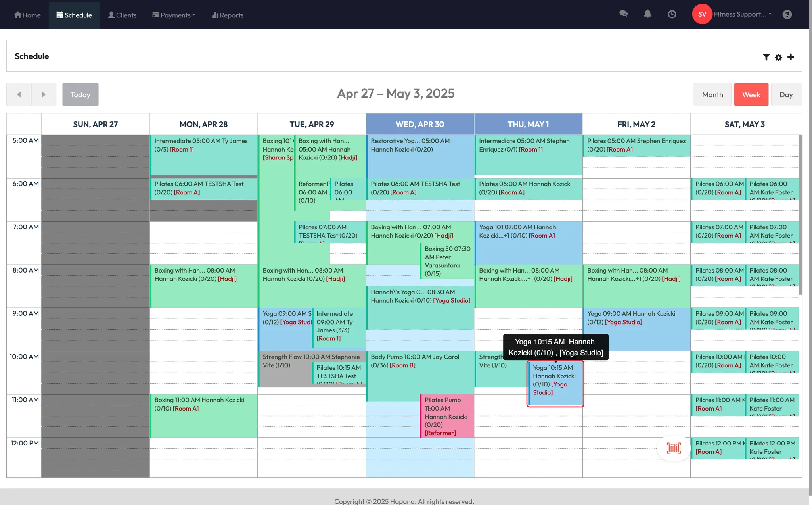The image size is (812, 505).
Task: Advance to next week arrow
Action: (44, 94)
